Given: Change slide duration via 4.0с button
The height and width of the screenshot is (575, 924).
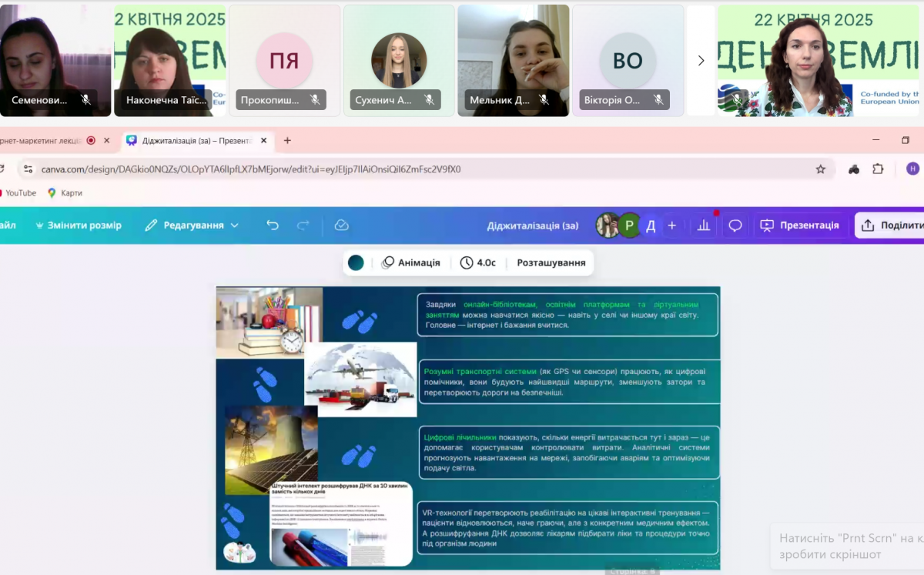Looking at the screenshot, I should (478, 262).
